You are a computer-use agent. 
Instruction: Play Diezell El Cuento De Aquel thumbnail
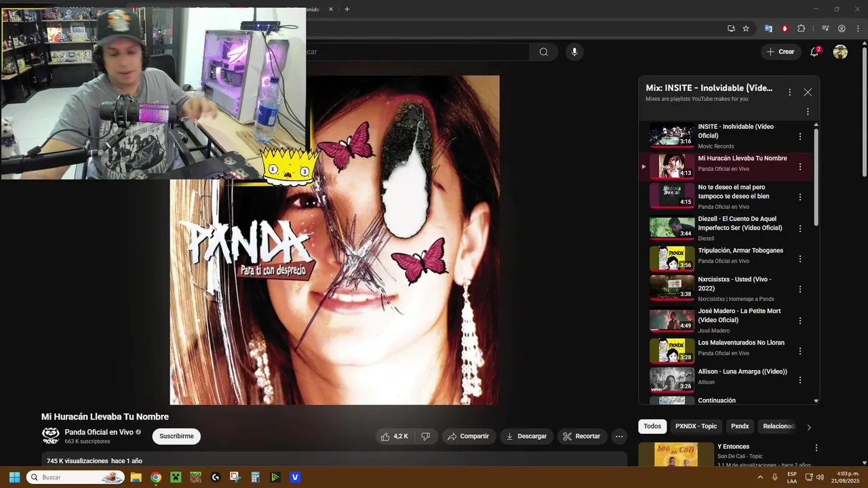(672, 228)
